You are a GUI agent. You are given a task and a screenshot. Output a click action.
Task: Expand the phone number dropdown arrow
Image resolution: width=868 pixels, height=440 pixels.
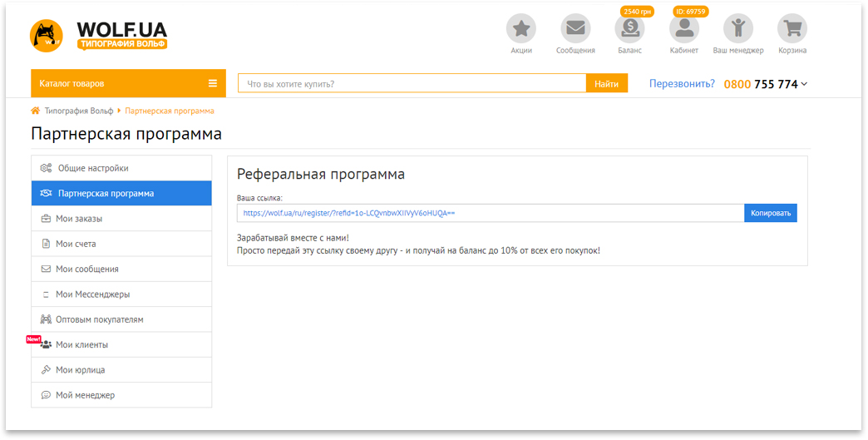[804, 84]
